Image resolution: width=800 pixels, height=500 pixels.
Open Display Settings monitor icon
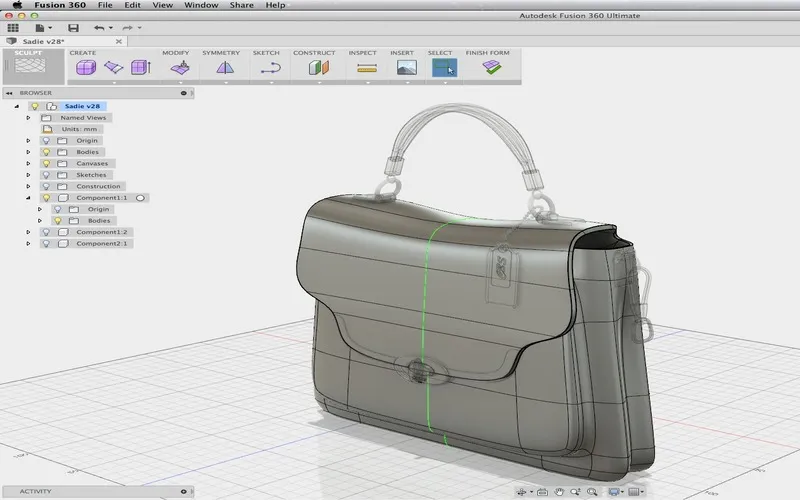614,491
